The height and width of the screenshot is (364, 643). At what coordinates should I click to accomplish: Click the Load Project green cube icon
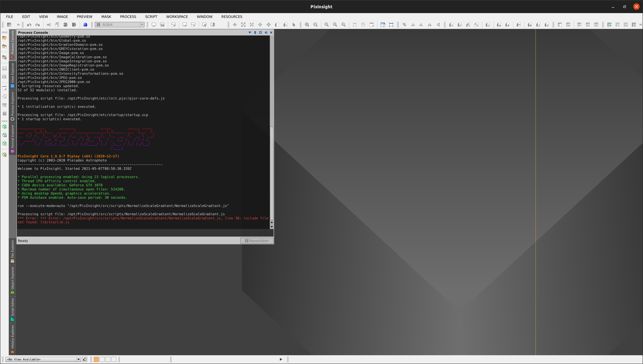tap(4, 127)
